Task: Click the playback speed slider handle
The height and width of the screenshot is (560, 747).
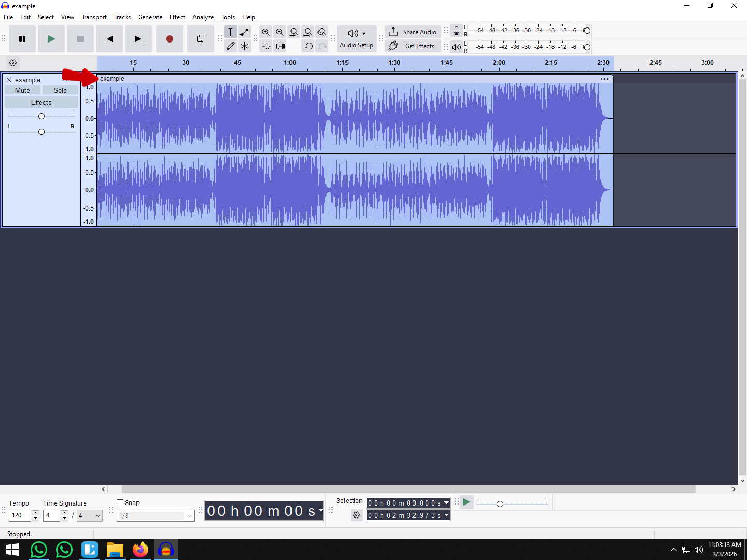Action: tap(500, 504)
